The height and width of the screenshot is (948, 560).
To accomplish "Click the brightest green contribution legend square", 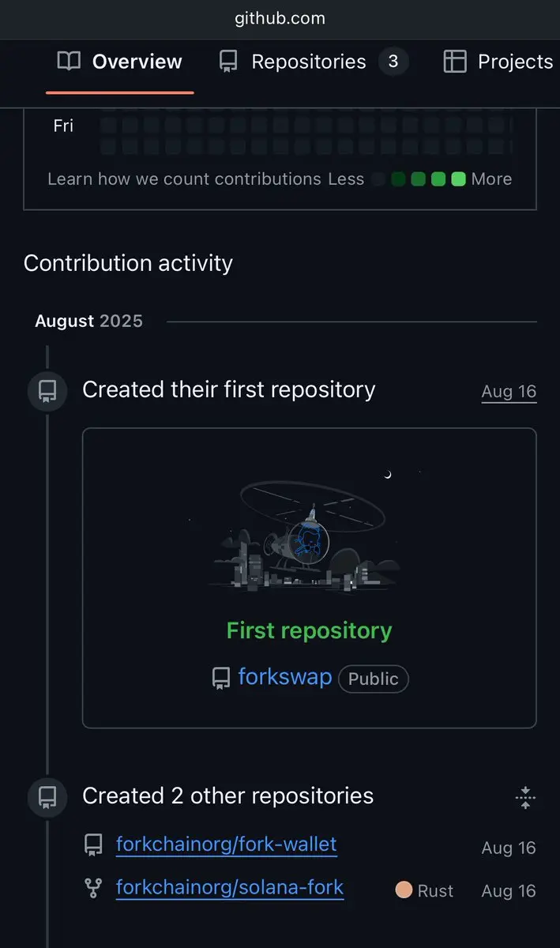I will pyautogui.click(x=458, y=179).
